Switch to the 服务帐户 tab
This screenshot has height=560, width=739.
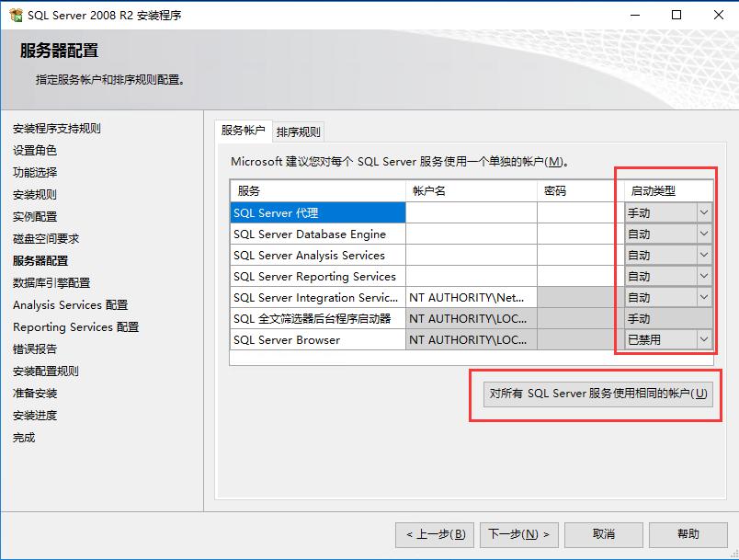[x=247, y=131]
